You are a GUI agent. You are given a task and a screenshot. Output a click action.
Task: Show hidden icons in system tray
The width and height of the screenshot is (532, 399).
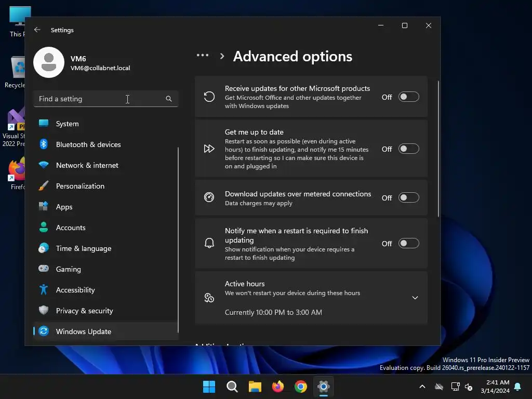tap(422, 387)
